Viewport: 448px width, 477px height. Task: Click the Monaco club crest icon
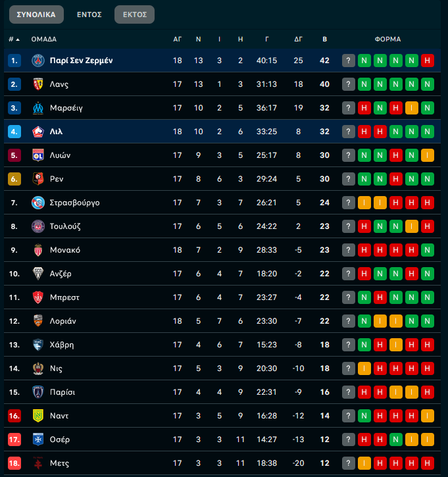37,250
